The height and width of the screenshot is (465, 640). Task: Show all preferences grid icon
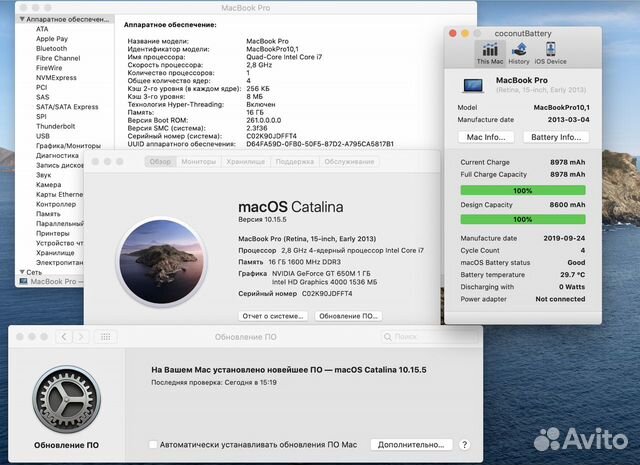[105, 336]
